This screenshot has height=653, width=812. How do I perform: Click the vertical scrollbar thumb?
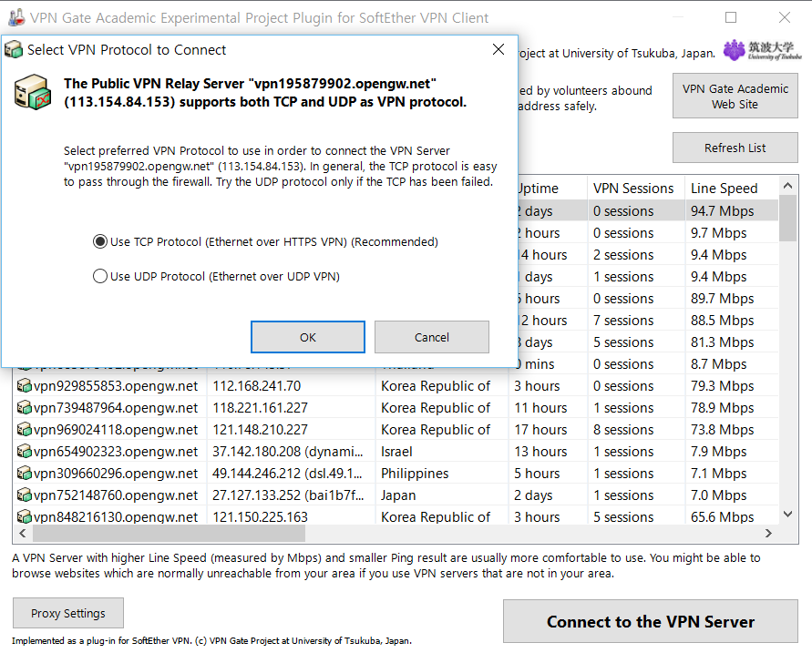(x=787, y=219)
